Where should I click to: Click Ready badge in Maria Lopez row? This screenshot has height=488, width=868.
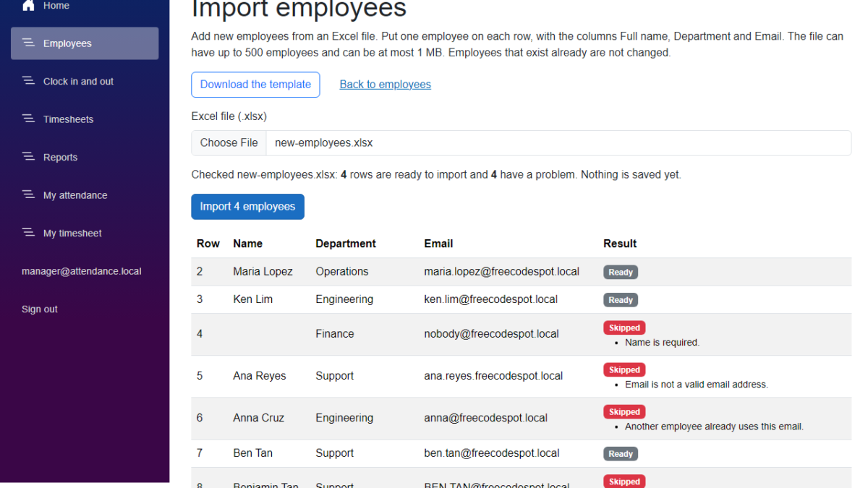pyautogui.click(x=621, y=273)
